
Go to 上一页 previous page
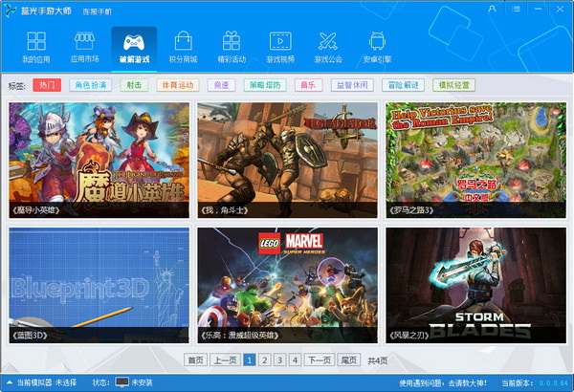(x=225, y=360)
